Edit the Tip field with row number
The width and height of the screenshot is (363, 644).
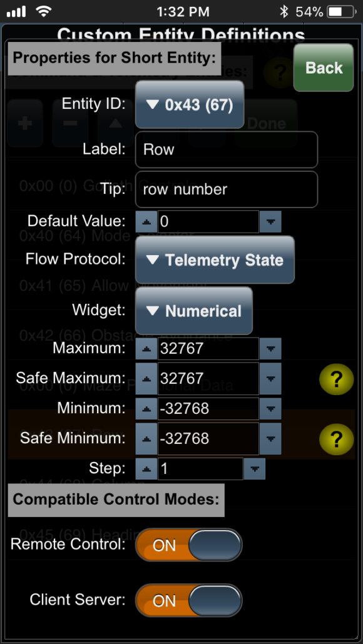(x=227, y=189)
